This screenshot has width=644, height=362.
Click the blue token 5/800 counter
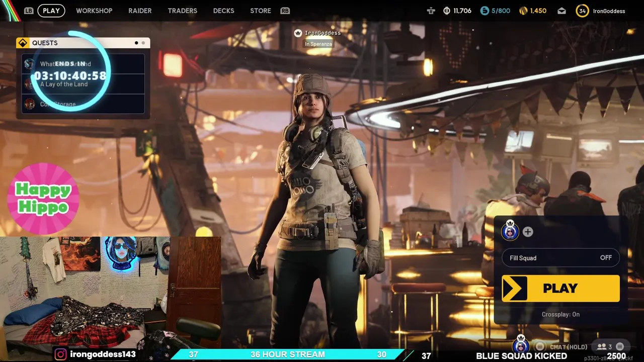(x=495, y=11)
